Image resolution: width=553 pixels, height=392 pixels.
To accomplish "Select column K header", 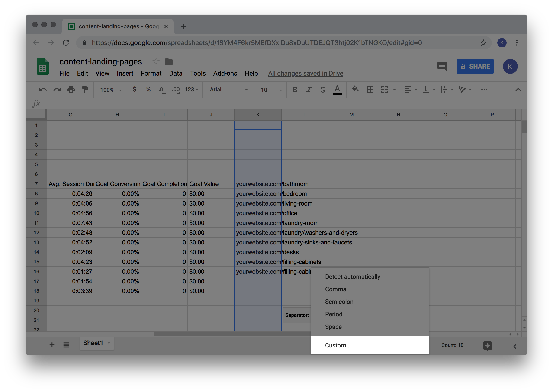I will click(x=258, y=115).
